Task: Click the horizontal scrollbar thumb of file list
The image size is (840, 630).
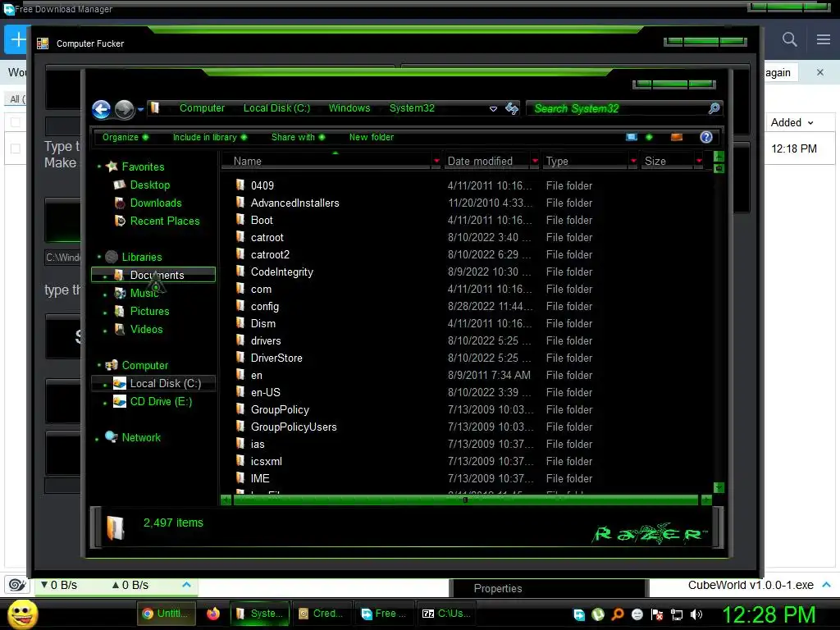Action: point(465,500)
